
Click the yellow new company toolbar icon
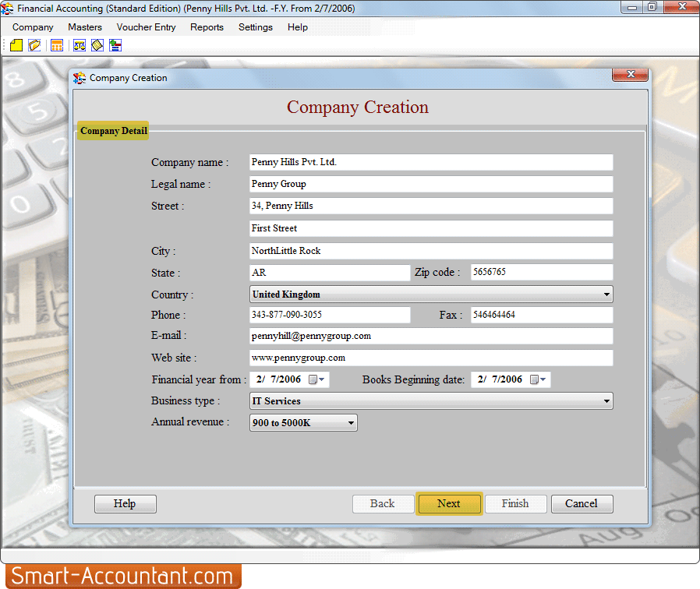click(16, 45)
